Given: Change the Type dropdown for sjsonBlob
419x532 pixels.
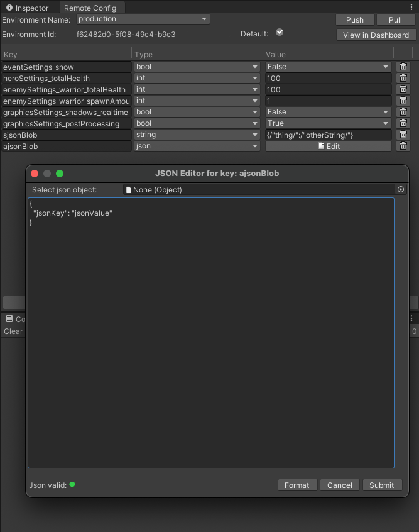Looking at the screenshot, I should click(x=197, y=135).
